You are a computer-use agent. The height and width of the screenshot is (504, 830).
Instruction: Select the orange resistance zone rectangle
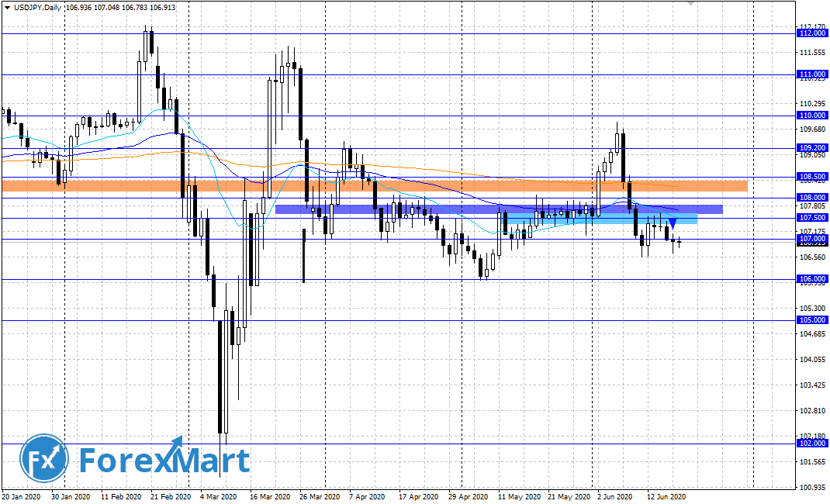[372, 186]
